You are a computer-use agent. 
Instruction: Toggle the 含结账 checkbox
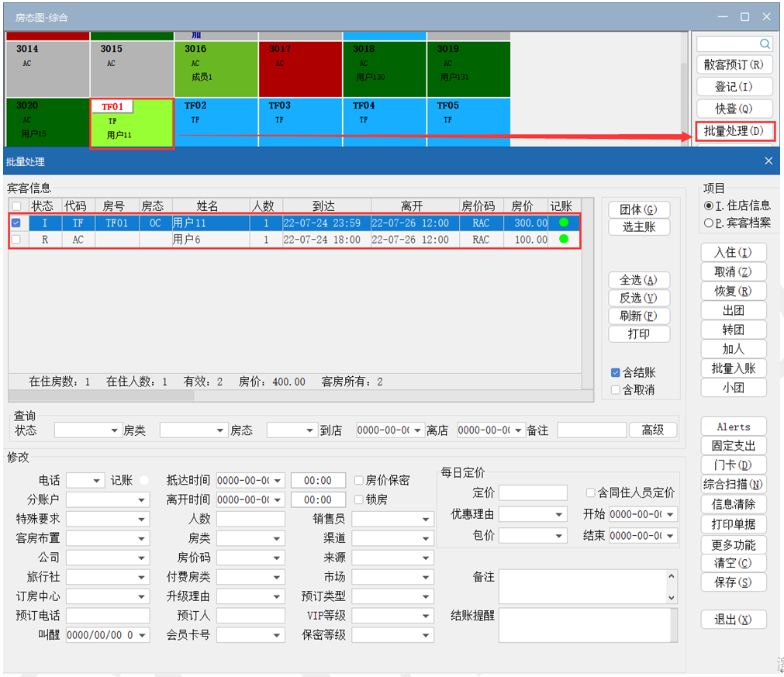point(616,373)
